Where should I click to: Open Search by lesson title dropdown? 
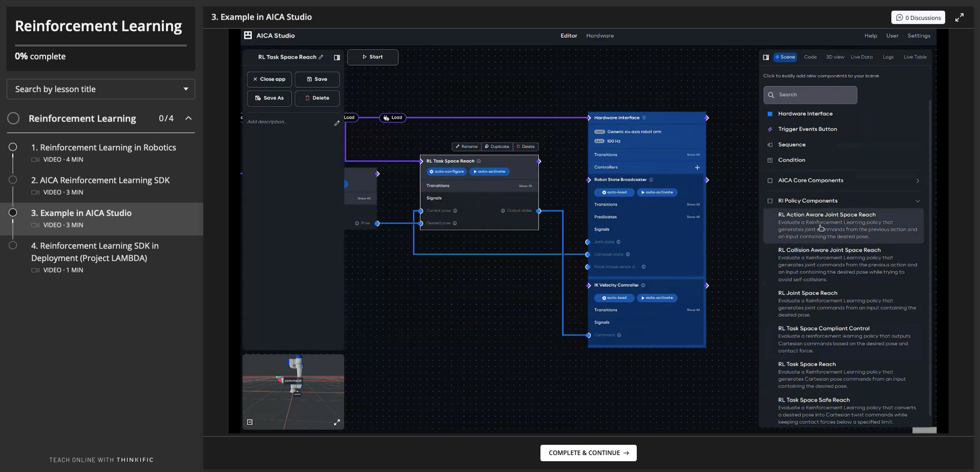(x=101, y=89)
